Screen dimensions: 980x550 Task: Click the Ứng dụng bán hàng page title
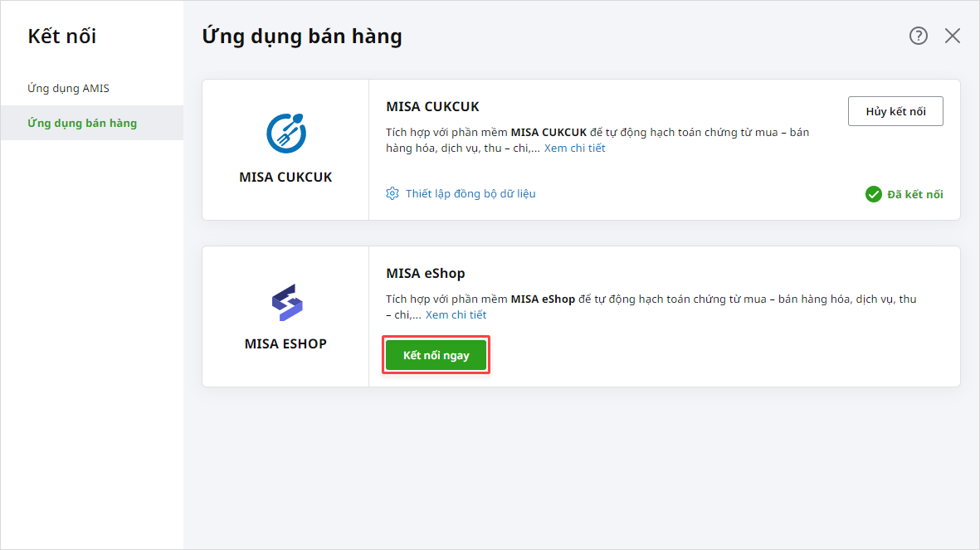click(x=302, y=37)
